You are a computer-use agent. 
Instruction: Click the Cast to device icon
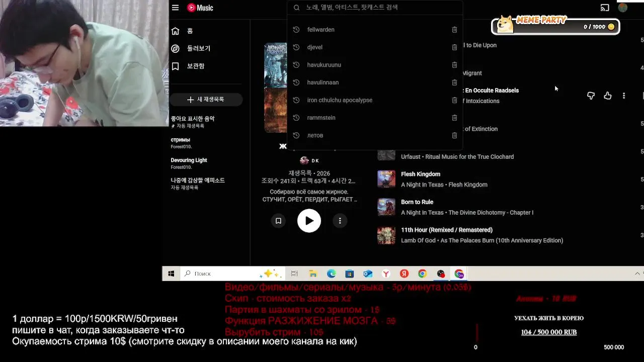(605, 8)
